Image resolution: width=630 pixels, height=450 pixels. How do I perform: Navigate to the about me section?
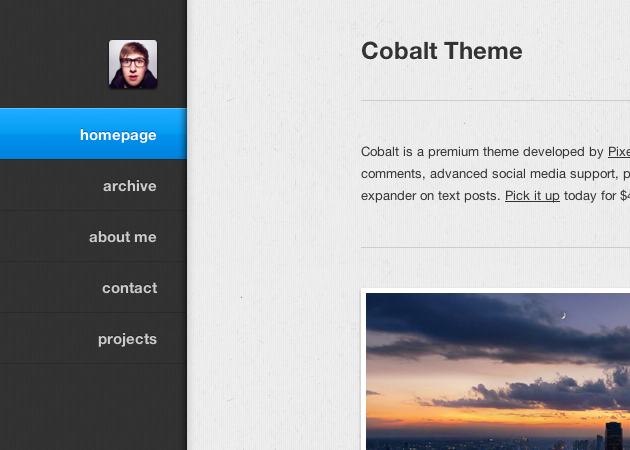pos(123,237)
